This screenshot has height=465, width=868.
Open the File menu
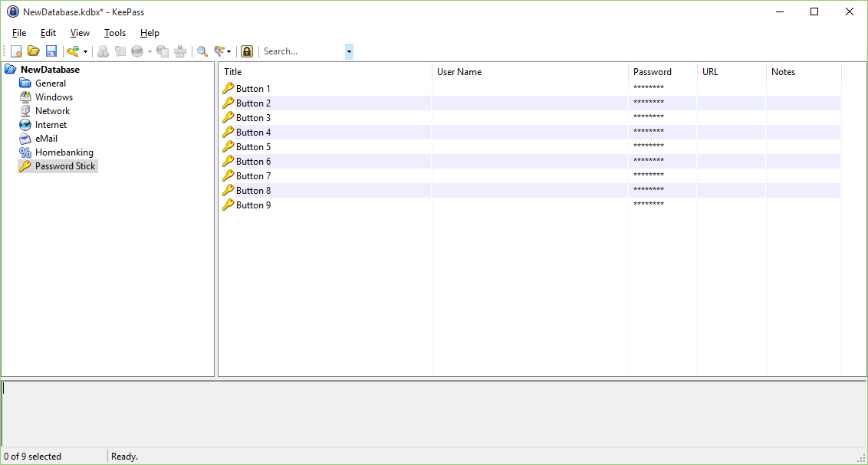pos(19,33)
